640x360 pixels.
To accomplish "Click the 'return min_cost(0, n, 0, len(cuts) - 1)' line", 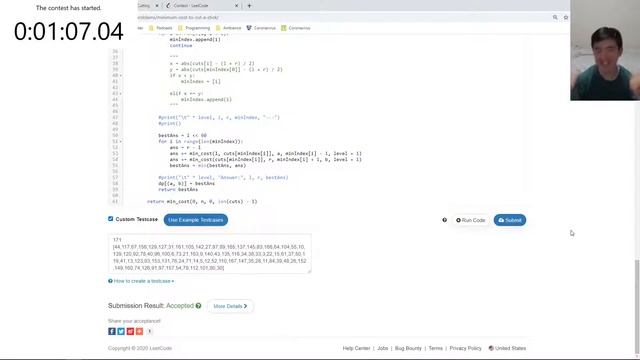I will pyautogui.click(x=202, y=201).
